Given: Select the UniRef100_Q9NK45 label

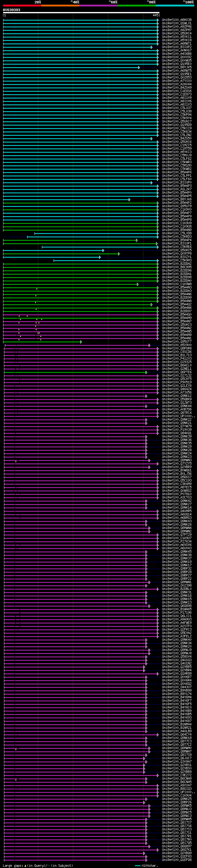Looking at the screenshot, I should point(177,551).
